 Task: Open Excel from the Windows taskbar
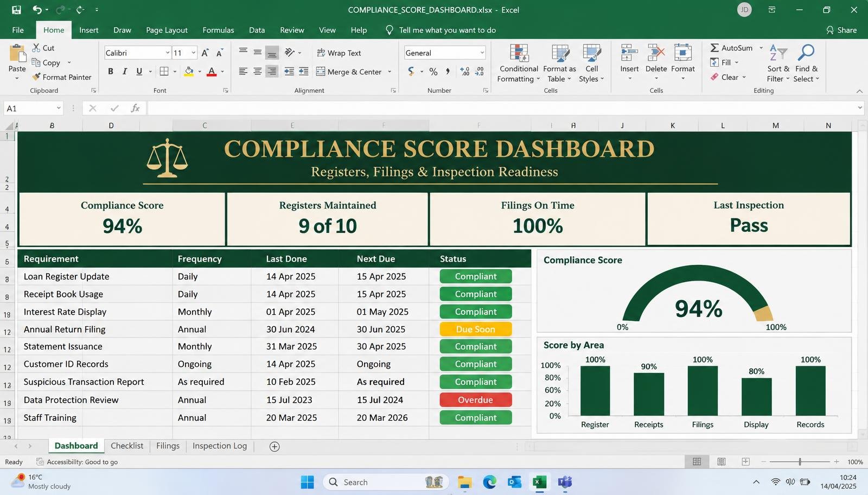539,482
